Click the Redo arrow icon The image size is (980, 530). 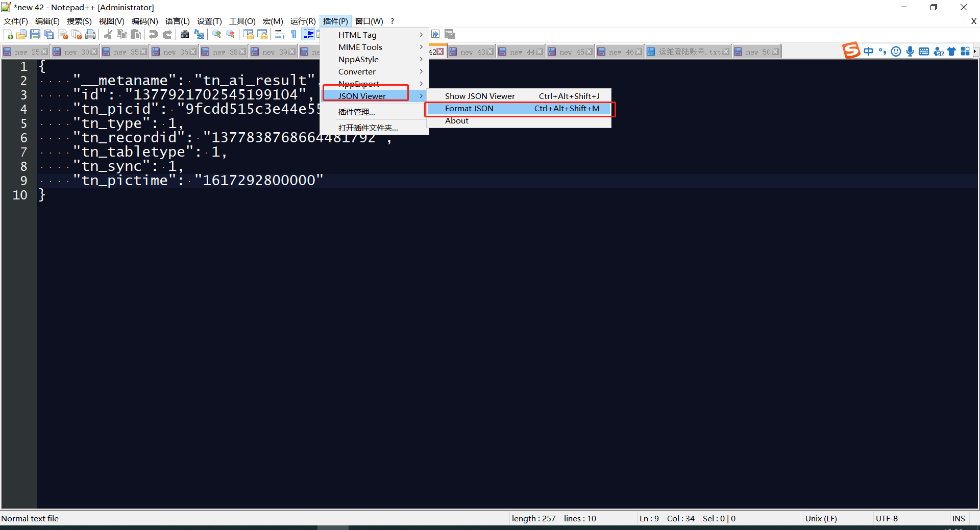[x=167, y=34]
